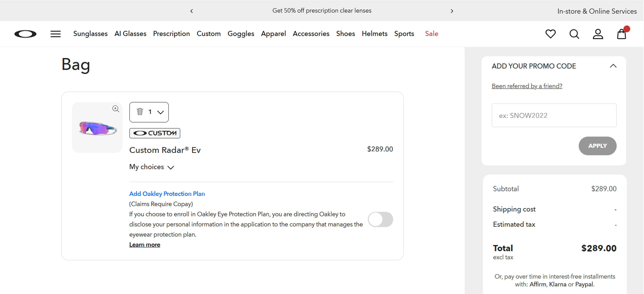
Task: Click the Oakley Custom badge
Action: (x=155, y=133)
